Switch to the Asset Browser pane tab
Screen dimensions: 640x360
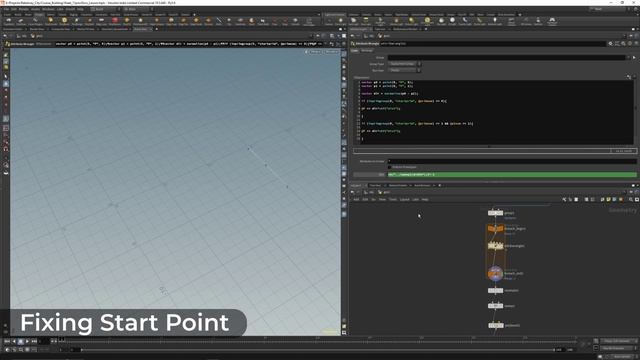pos(422,185)
